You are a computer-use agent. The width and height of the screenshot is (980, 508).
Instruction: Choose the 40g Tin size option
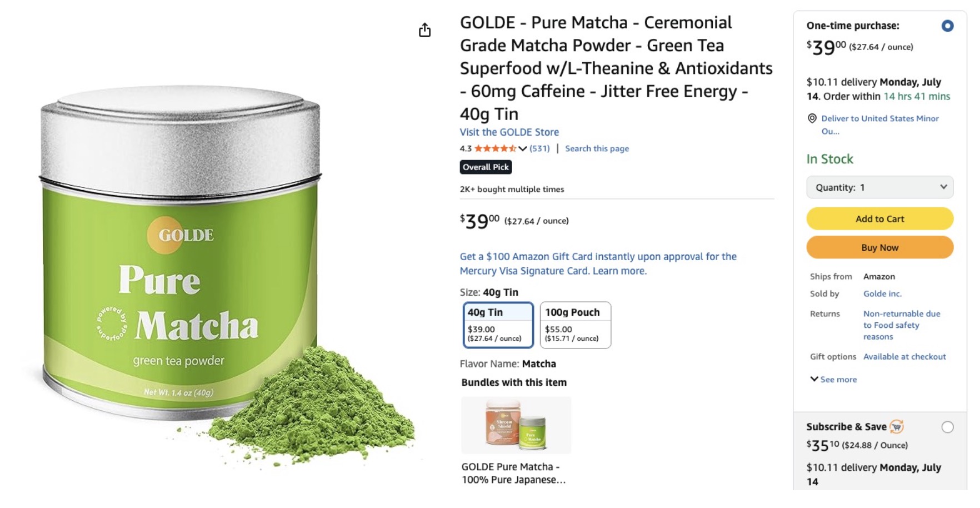(x=498, y=325)
